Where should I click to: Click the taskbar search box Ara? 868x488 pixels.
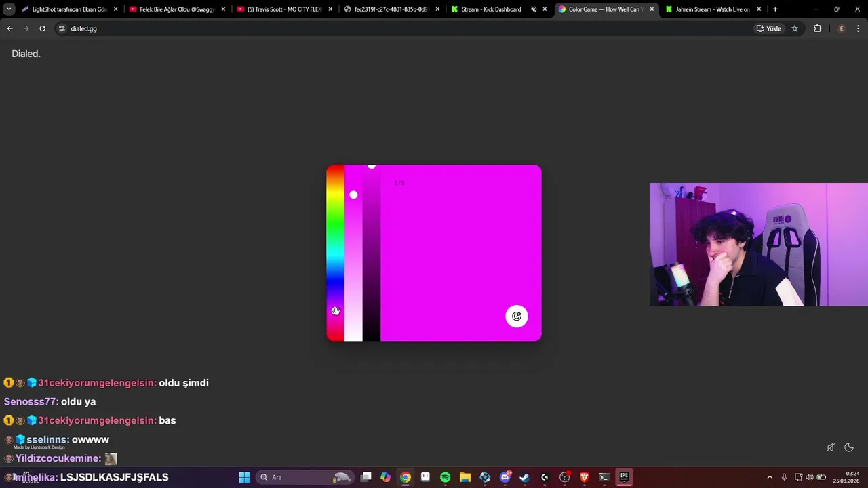305,477
